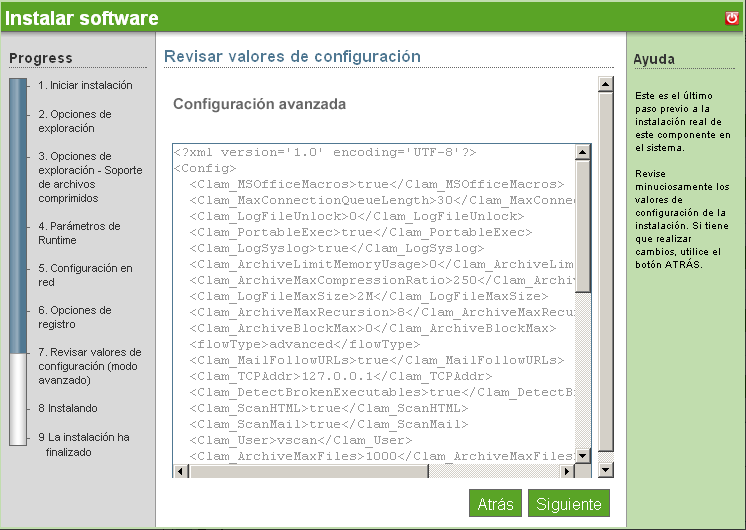Click the installation progress bar
The image size is (746, 530).
click(x=18, y=262)
